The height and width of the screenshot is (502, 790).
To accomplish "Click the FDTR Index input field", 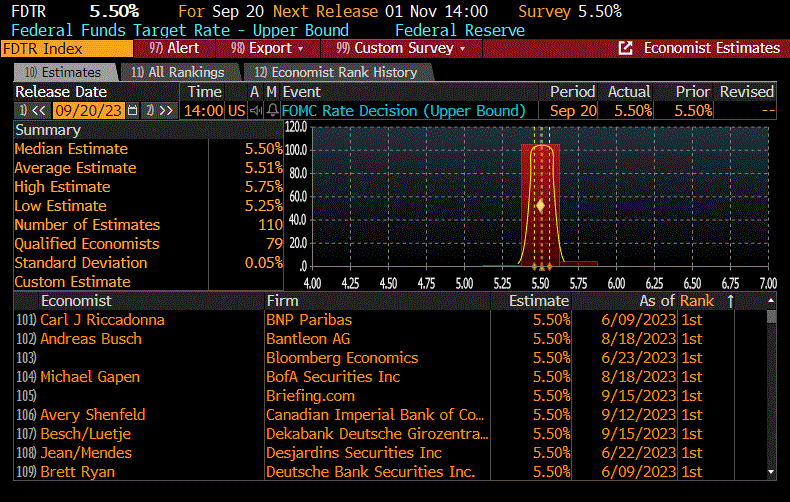I will pyautogui.click(x=67, y=48).
